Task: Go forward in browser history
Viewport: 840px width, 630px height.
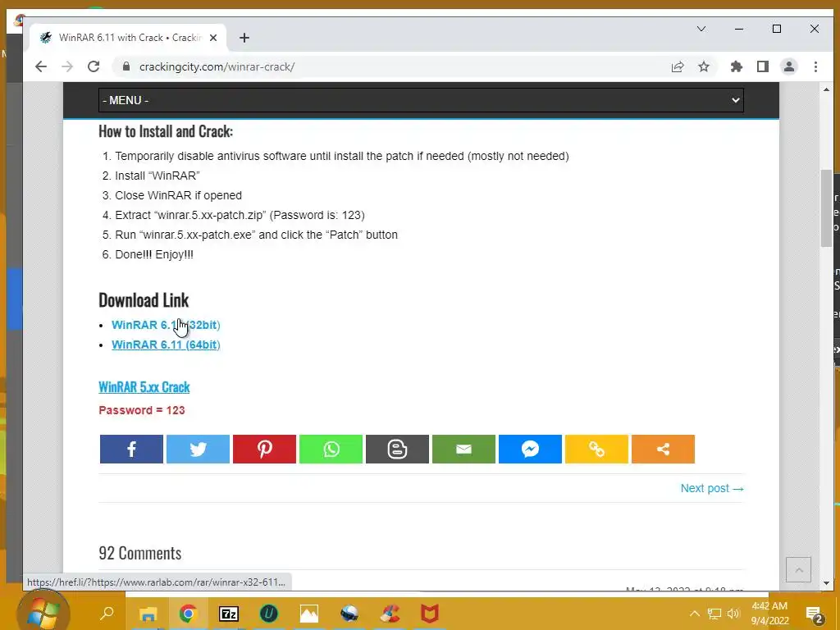Action: (x=67, y=66)
